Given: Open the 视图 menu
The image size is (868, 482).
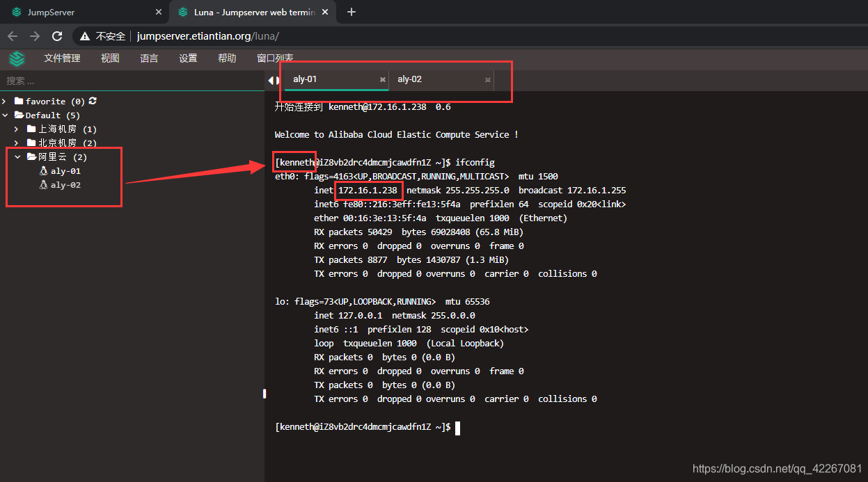Looking at the screenshot, I should [x=110, y=58].
